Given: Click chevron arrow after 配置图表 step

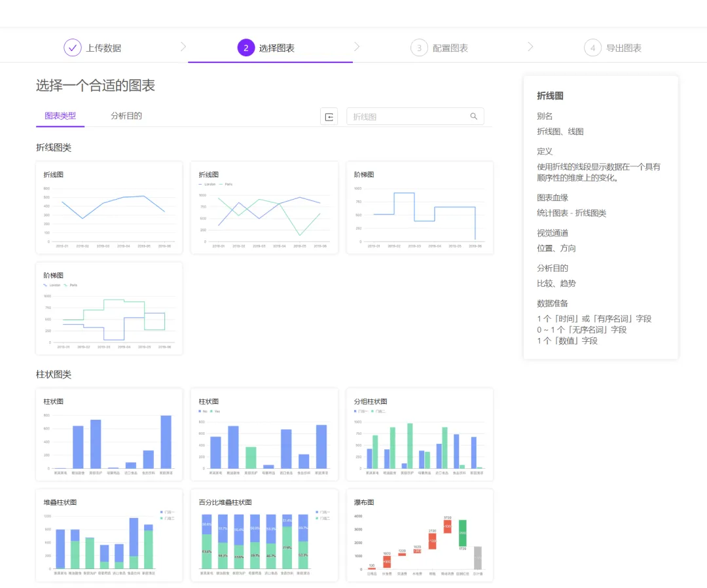Looking at the screenshot, I should 530,46.
